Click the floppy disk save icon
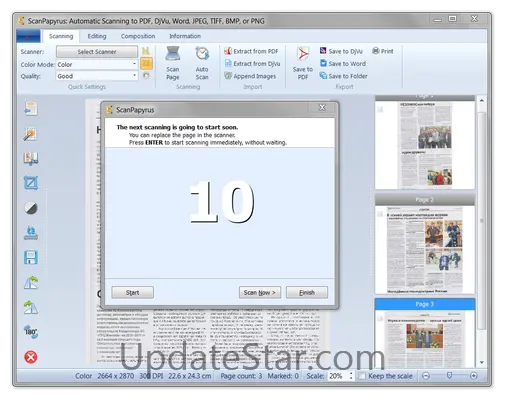 (x=31, y=257)
